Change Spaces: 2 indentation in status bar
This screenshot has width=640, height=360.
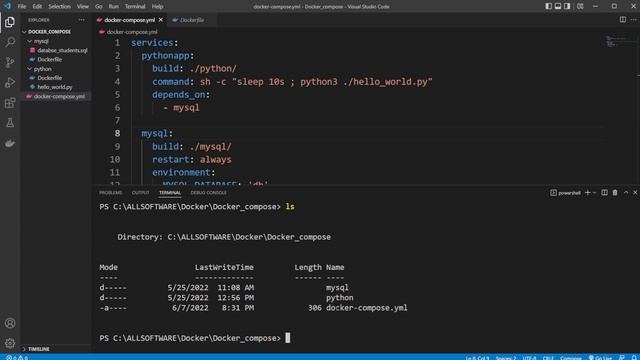pos(506,358)
